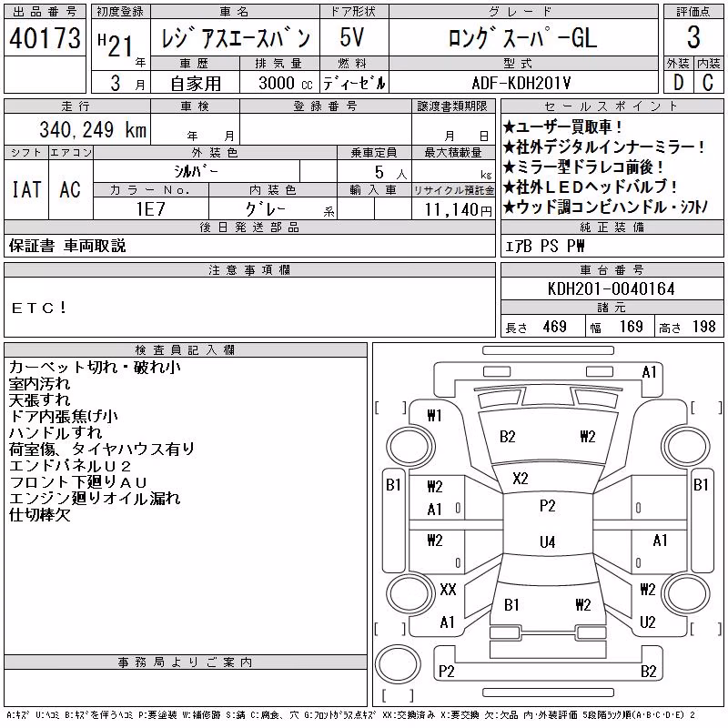Click the grade ロングスーパーGL
Screen dimensions: 728x728
coord(522,38)
